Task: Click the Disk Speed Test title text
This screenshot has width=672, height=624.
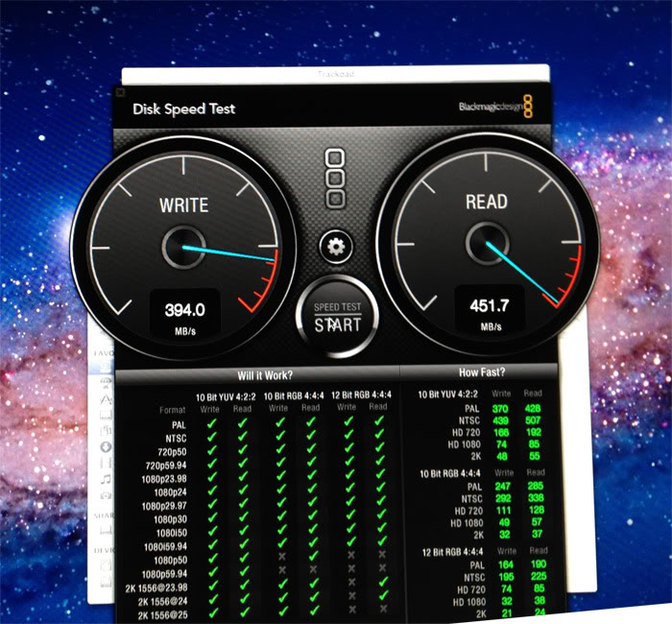Action: point(184,108)
